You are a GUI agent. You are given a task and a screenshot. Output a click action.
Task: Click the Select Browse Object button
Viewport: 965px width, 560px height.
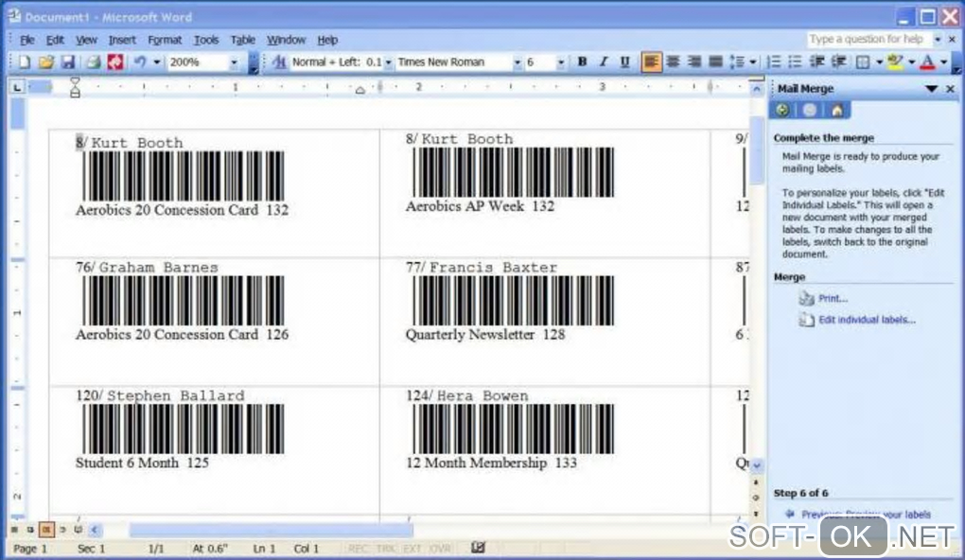(x=757, y=498)
